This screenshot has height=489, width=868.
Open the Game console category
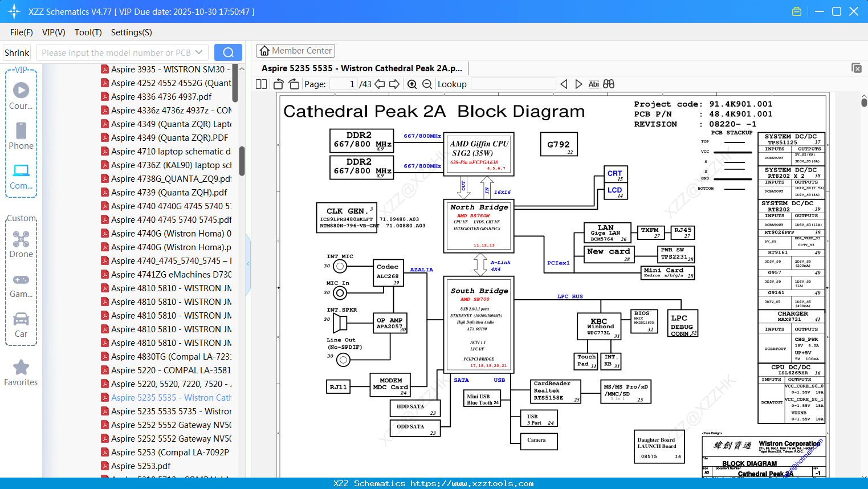pos(21,285)
